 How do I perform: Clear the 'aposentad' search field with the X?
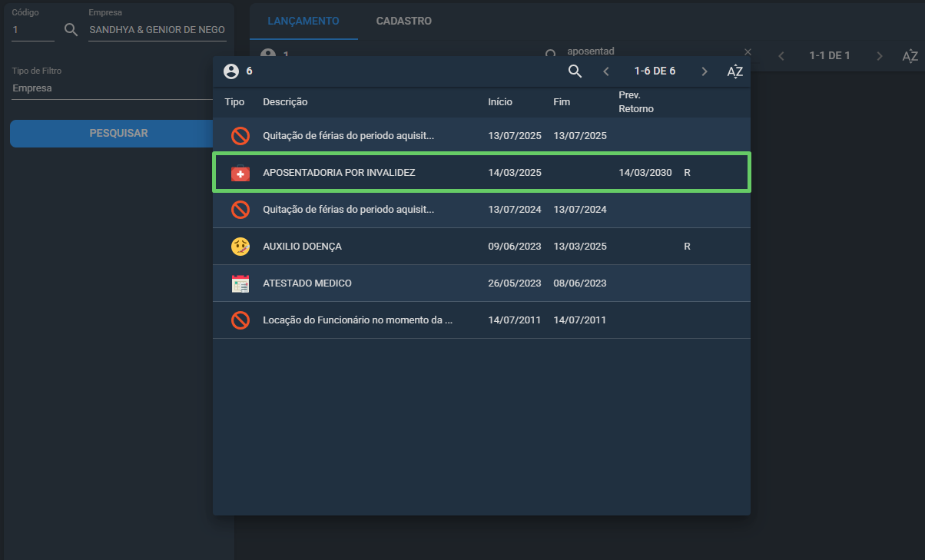click(x=748, y=51)
